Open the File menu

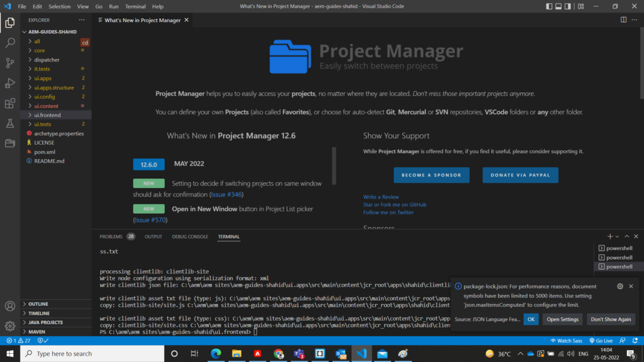click(22, 6)
